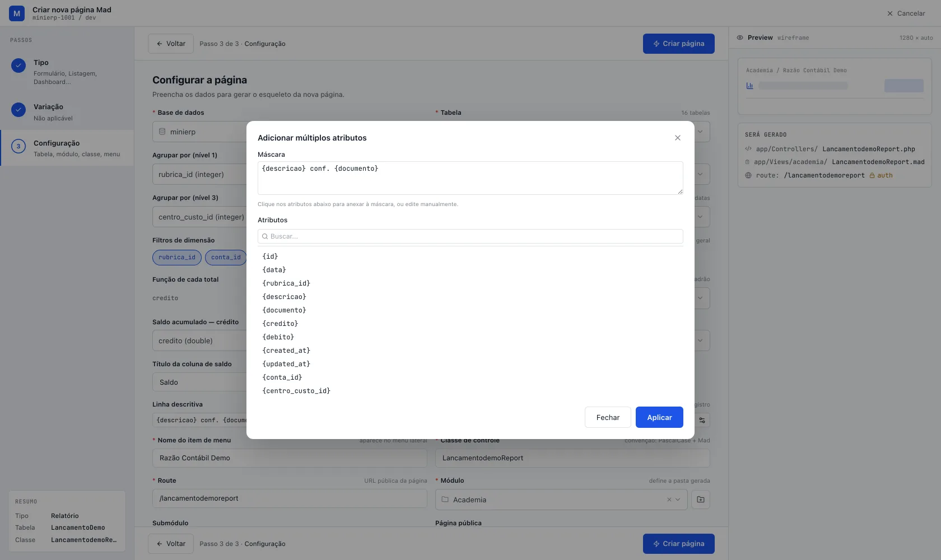Open the Tipo step in sidebar

coord(67,72)
